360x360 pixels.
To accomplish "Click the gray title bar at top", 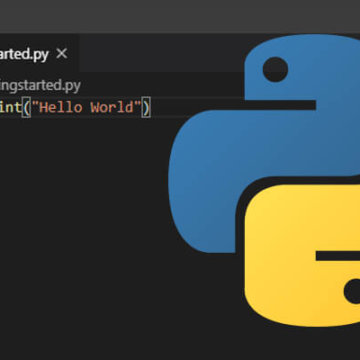I will [x=180, y=16].
